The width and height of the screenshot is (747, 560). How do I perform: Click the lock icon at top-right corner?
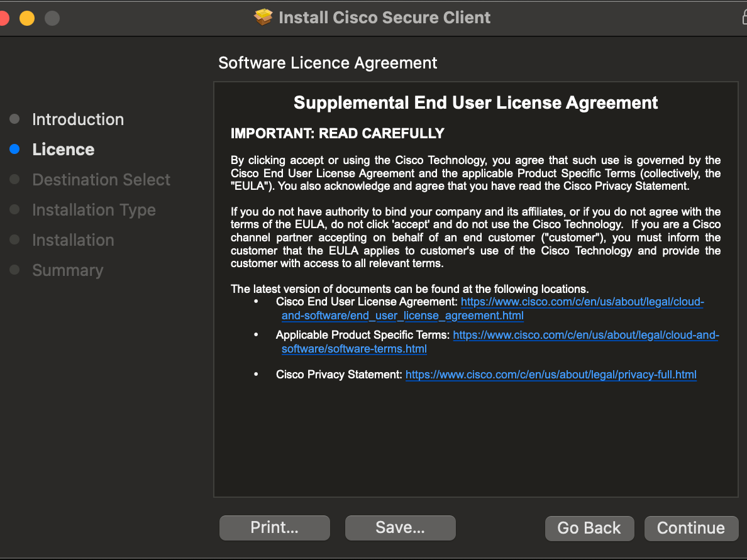coord(743,18)
